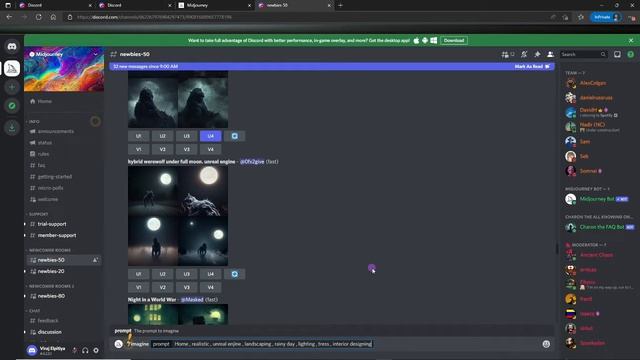The height and width of the screenshot is (360, 640).
Task: Select the Midjourney server sailboat icon
Action: (12, 68)
